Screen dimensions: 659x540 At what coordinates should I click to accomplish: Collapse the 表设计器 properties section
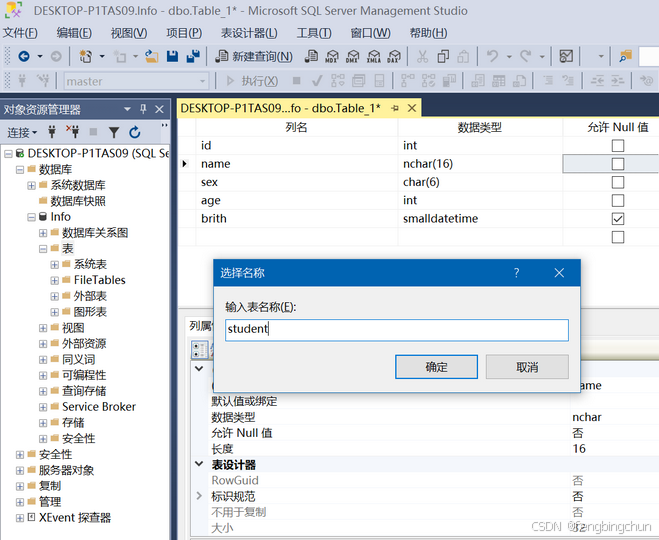click(x=199, y=464)
